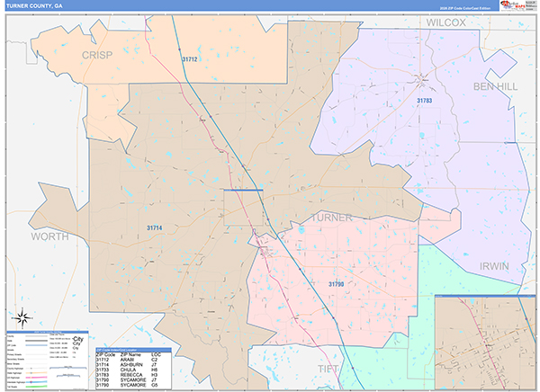Click REBECCA in the index table
540x392 pixels.
[x=131, y=375]
